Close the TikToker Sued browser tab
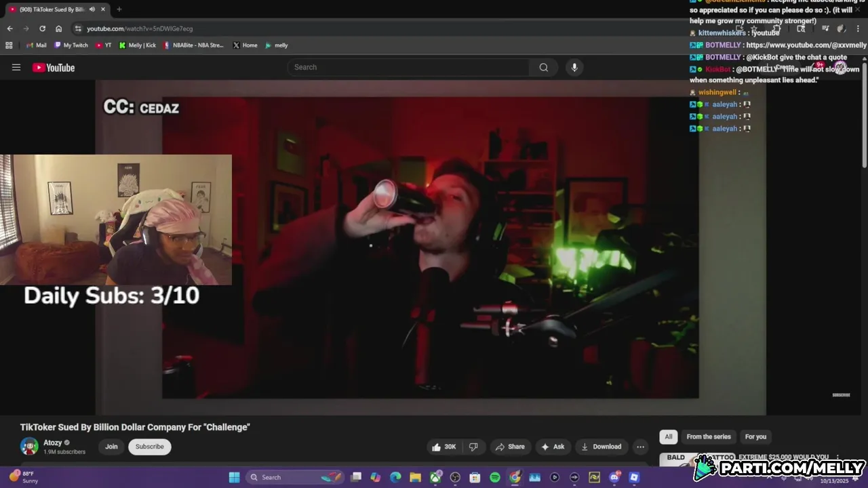 (103, 9)
